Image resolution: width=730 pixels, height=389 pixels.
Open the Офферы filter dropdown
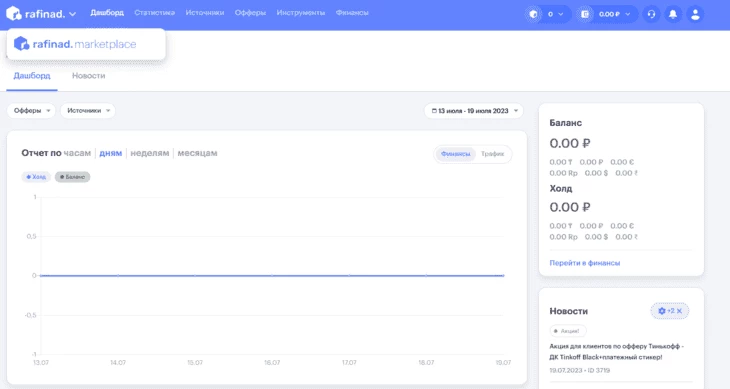pos(32,111)
